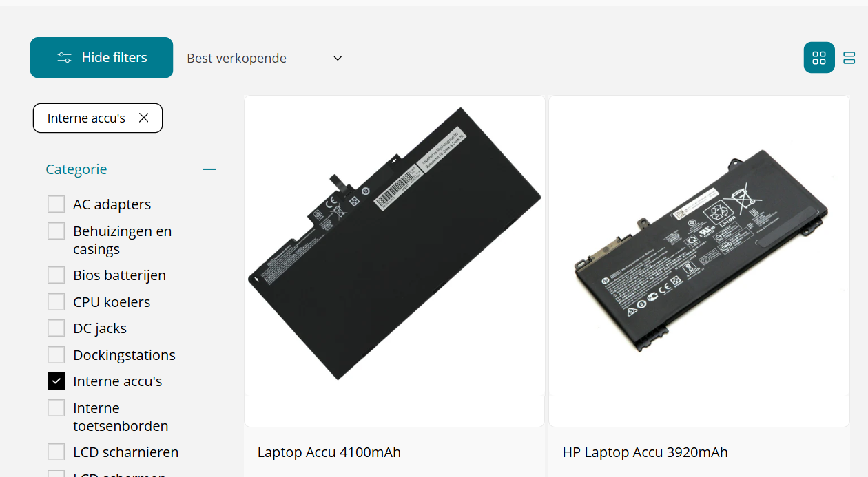Enable Interne toetsenborden filter checkbox
Image resolution: width=868 pixels, height=477 pixels.
pyautogui.click(x=56, y=408)
